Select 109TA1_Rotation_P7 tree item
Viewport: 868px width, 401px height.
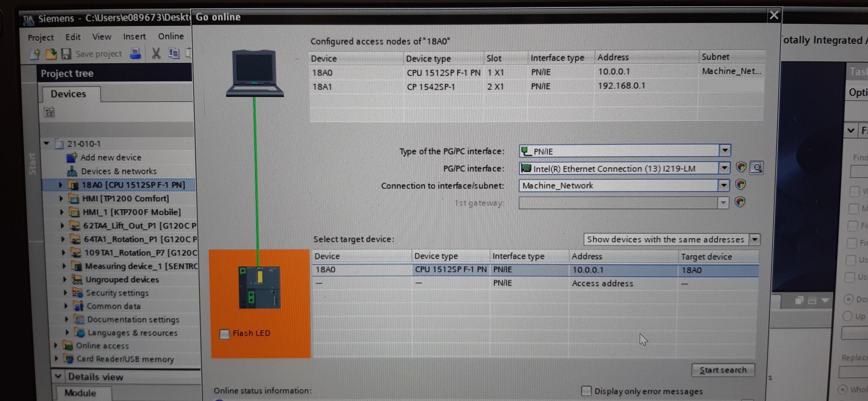(141, 253)
